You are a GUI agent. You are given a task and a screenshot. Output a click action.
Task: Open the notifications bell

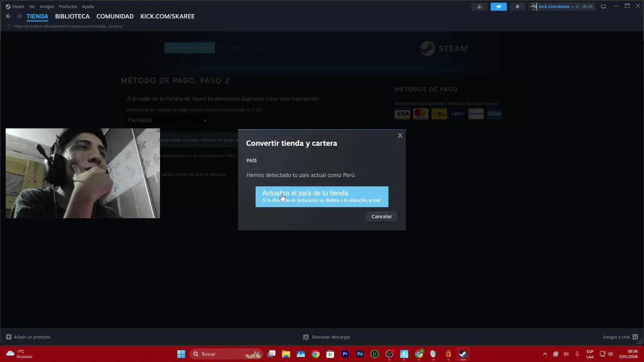point(517,7)
